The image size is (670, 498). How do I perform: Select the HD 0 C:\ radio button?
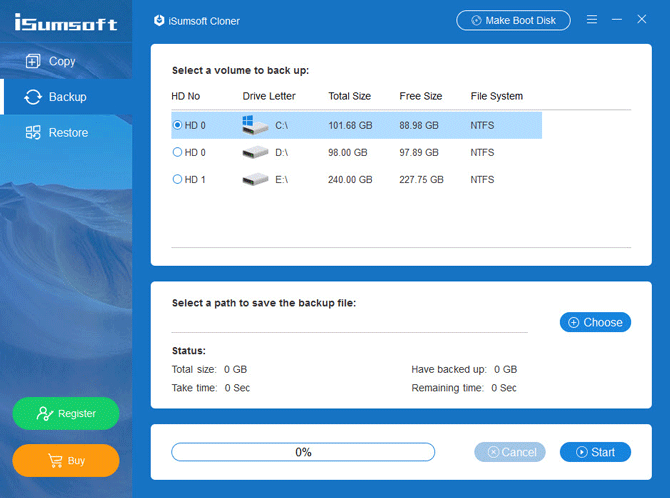point(177,125)
